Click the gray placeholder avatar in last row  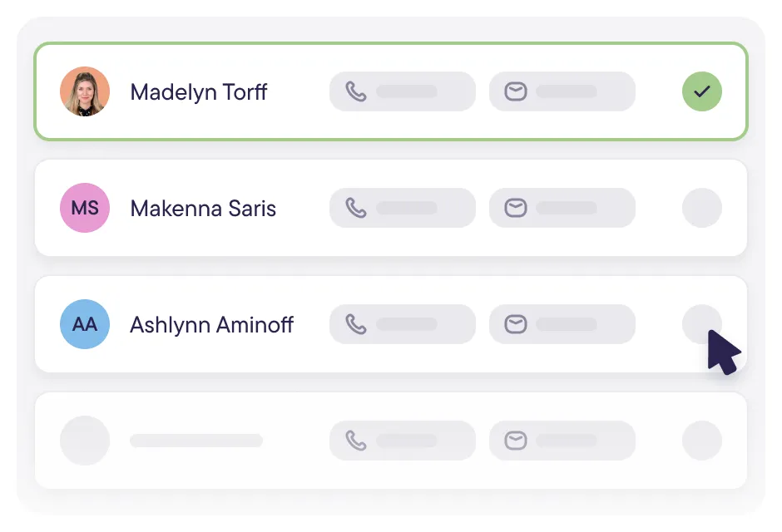coord(85,441)
